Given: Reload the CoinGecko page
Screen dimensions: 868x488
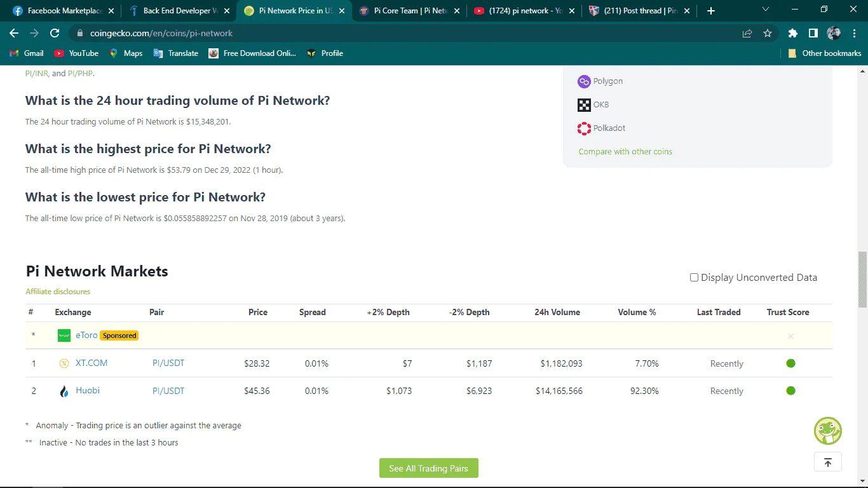Looking at the screenshot, I should (55, 33).
